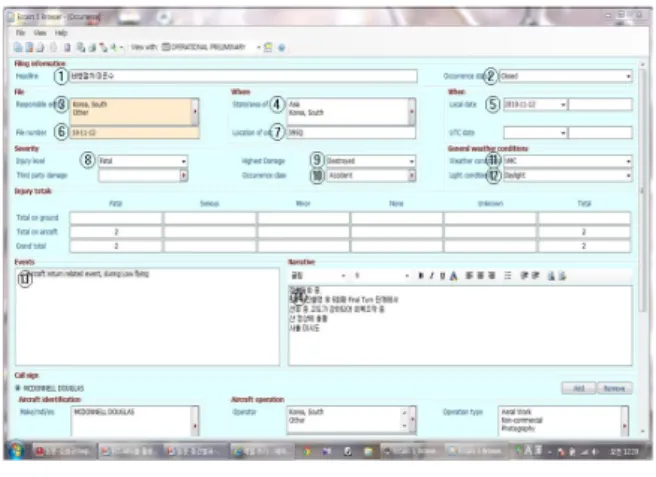The width and height of the screenshot is (656, 477).
Task: Expand the Occurrence class field showing Accident
Action: pos(411,176)
